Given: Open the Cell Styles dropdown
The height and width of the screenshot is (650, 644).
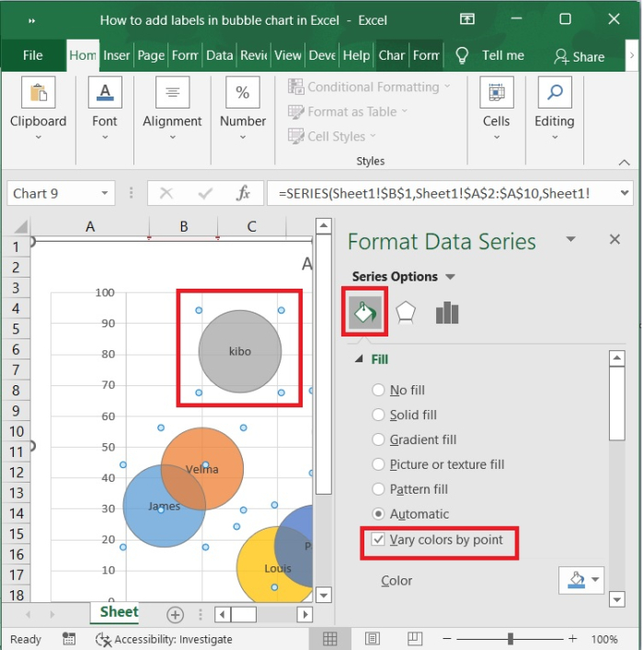Looking at the screenshot, I should click(x=332, y=136).
